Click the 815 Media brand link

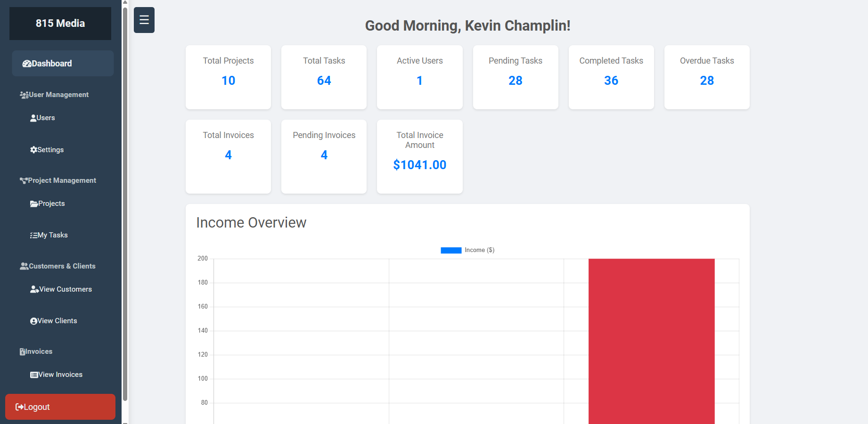(x=60, y=23)
